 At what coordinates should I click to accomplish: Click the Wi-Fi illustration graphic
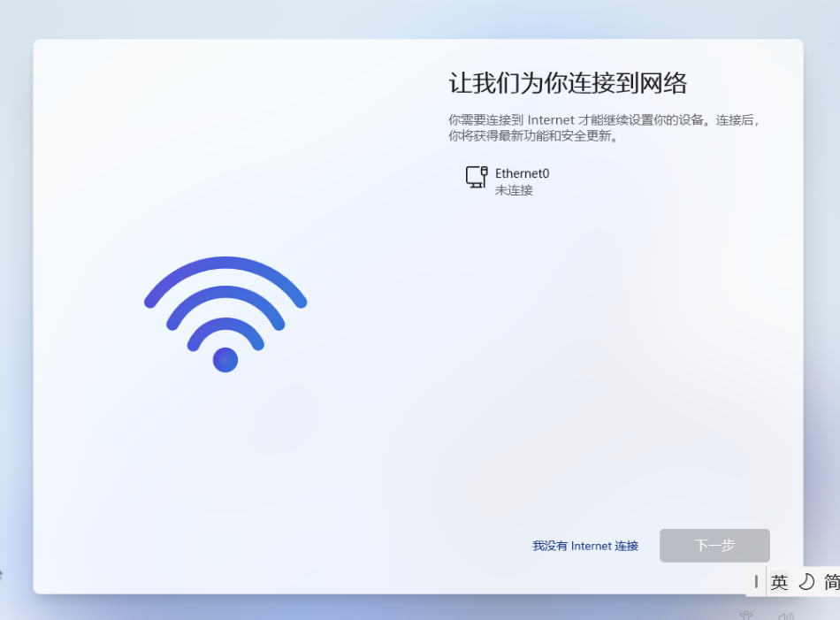click(x=225, y=314)
